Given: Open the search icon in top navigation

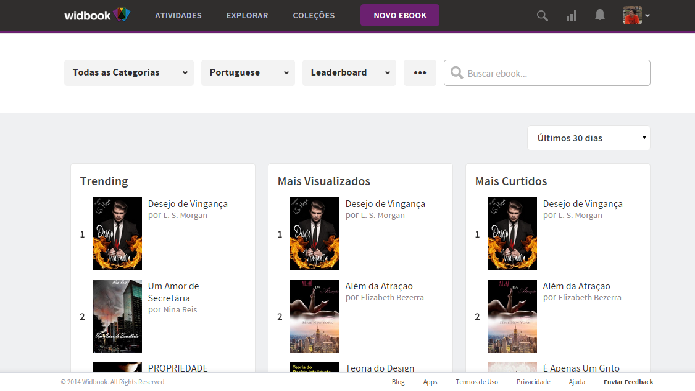Looking at the screenshot, I should pos(542,16).
